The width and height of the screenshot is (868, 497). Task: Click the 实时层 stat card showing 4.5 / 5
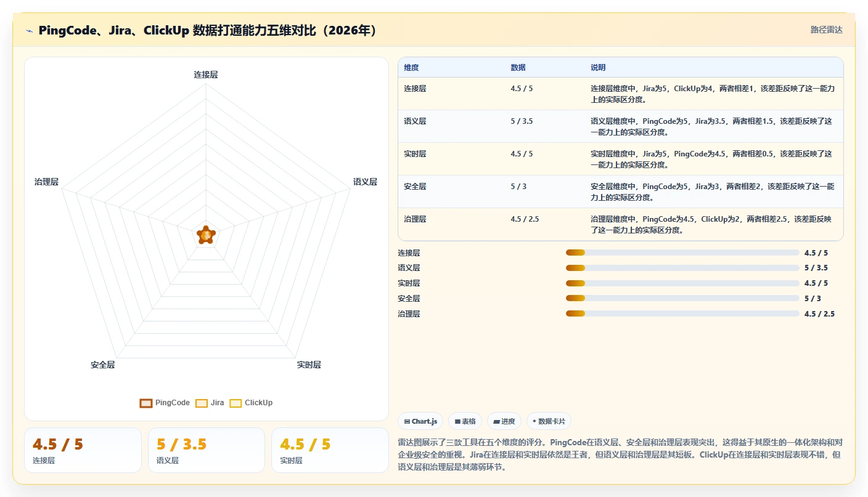click(330, 450)
